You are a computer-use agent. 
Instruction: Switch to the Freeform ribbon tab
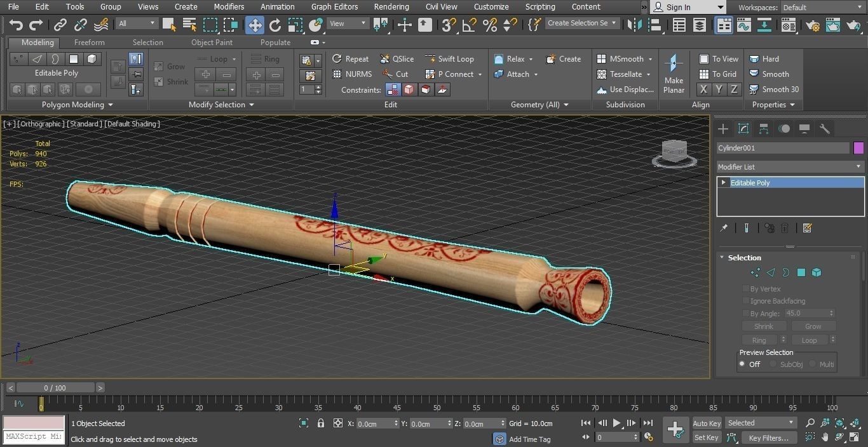[89, 43]
